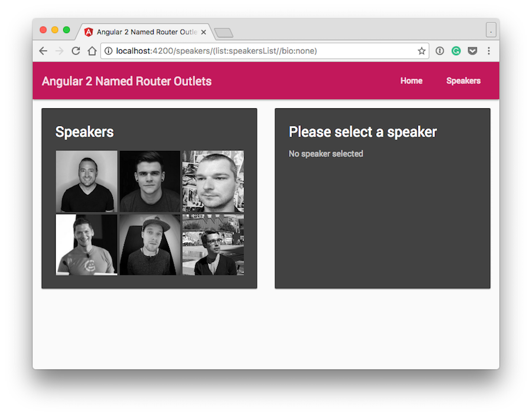The height and width of the screenshot is (416, 532).
Task: Select the Angular 2 Named Router Outlets tab
Action: (142, 32)
